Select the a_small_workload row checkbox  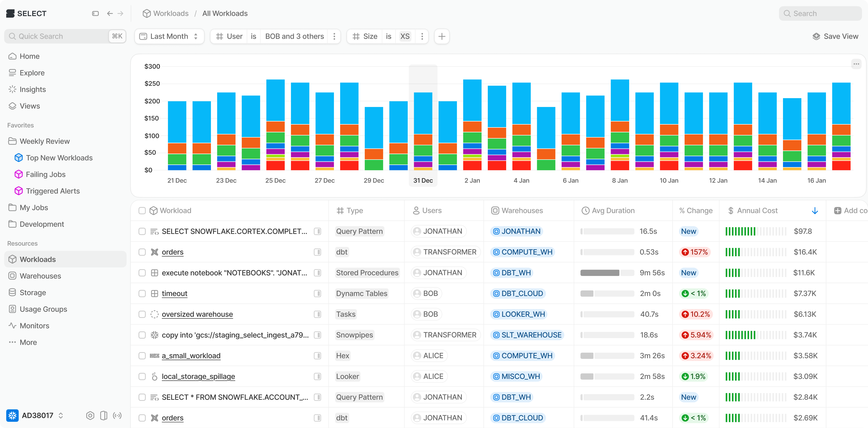tap(142, 355)
